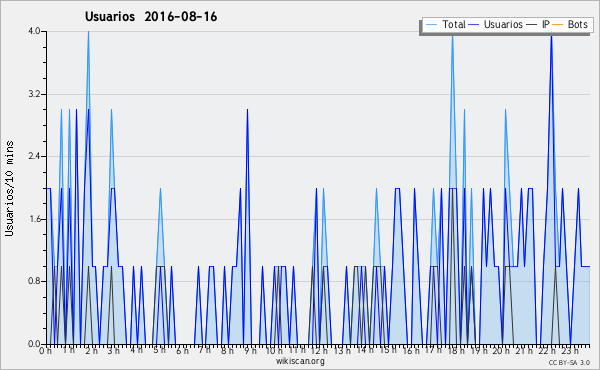Click the light blue Total legend line
600x370 pixels.
point(431,25)
